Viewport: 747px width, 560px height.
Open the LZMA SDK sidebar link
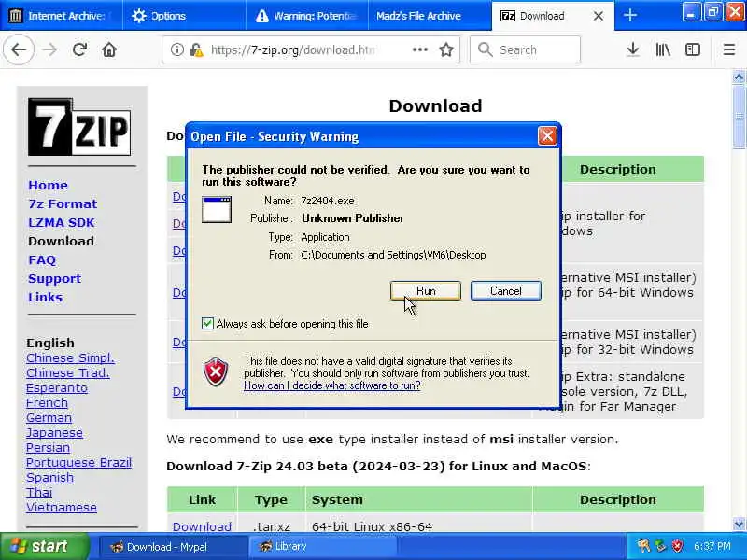click(61, 222)
